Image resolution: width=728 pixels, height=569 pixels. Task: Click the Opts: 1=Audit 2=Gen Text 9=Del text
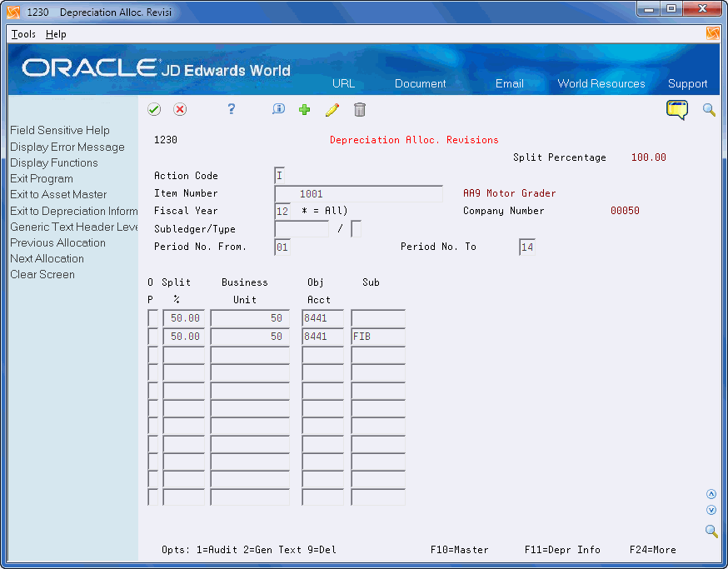(249, 550)
